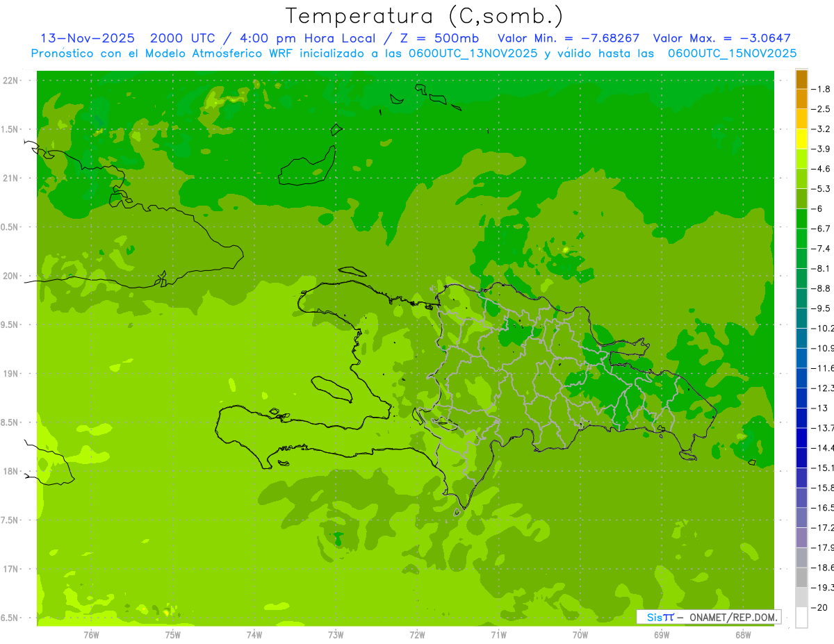Click the latitude label "19N"

(x=10, y=374)
